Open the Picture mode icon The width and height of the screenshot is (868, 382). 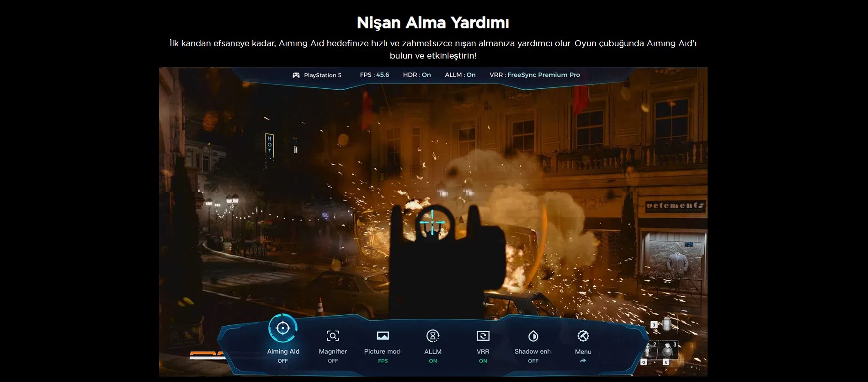[383, 336]
